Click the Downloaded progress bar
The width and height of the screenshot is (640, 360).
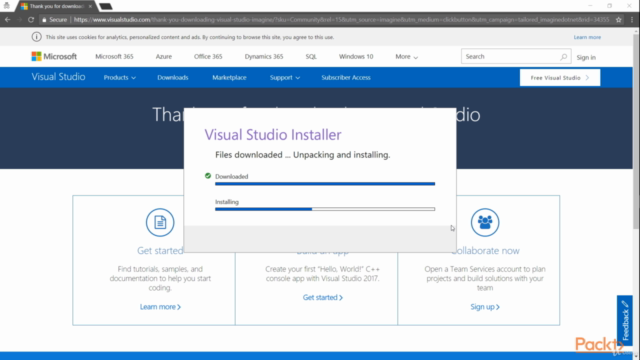point(325,184)
